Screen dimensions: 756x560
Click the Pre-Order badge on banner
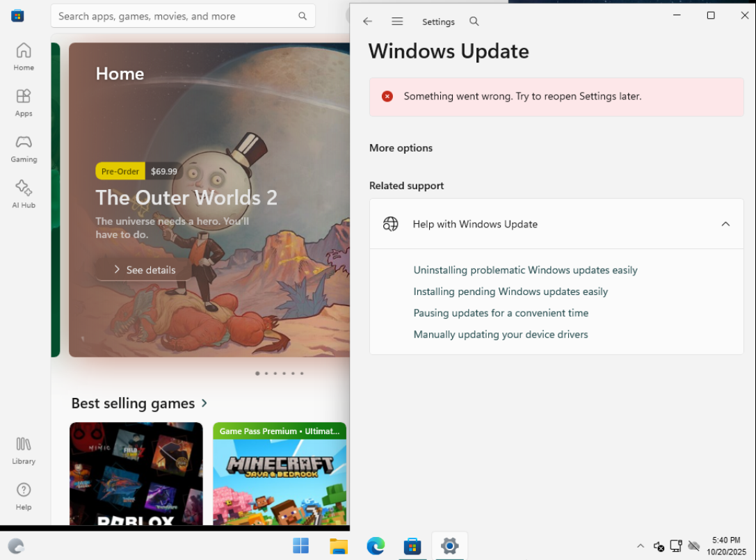coord(120,171)
